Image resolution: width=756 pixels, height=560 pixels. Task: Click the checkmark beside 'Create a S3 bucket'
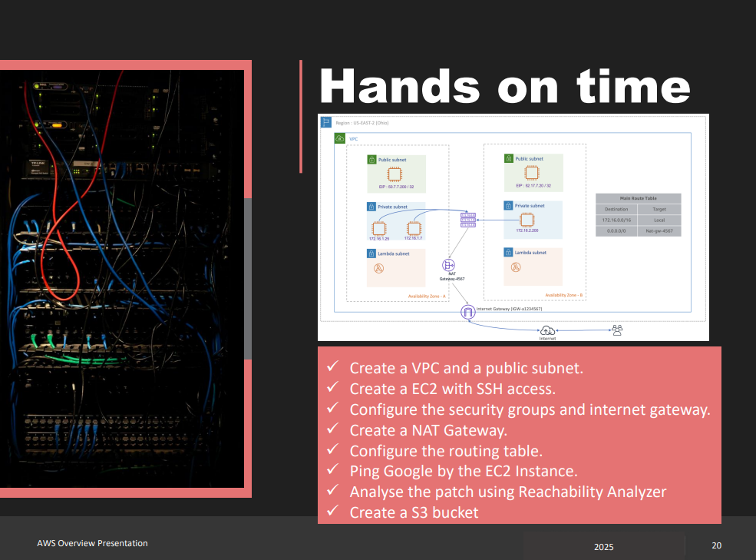(332, 511)
